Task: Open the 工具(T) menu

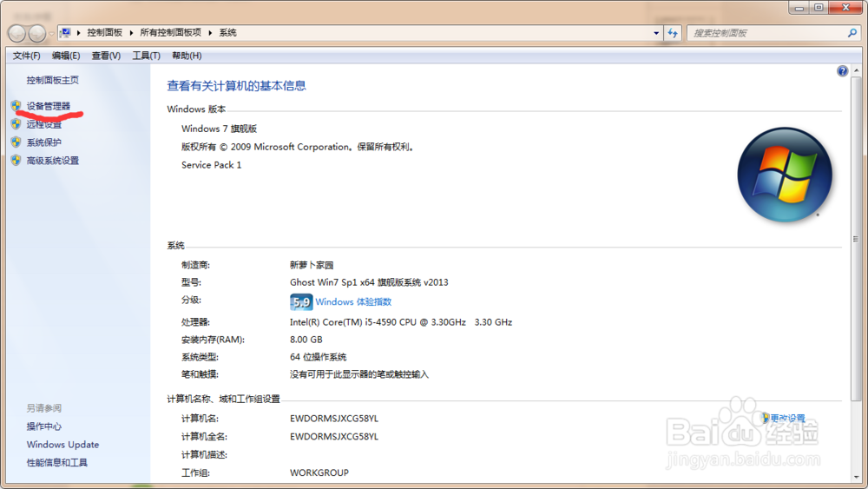Action: [146, 56]
